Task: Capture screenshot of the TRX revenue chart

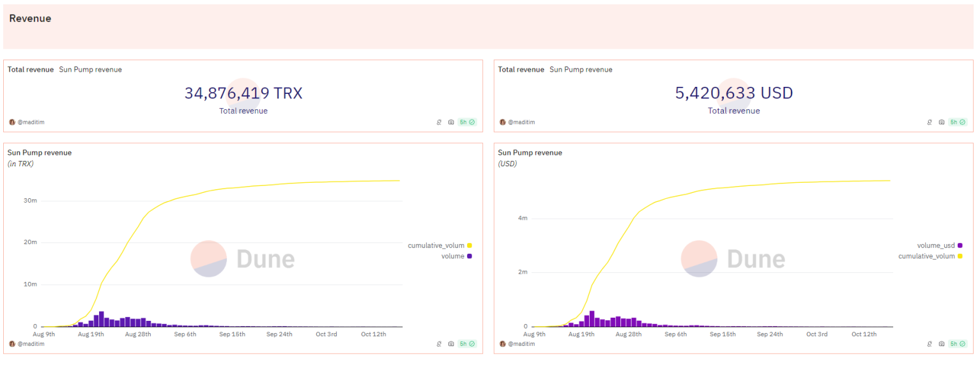Action: [451, 344]
